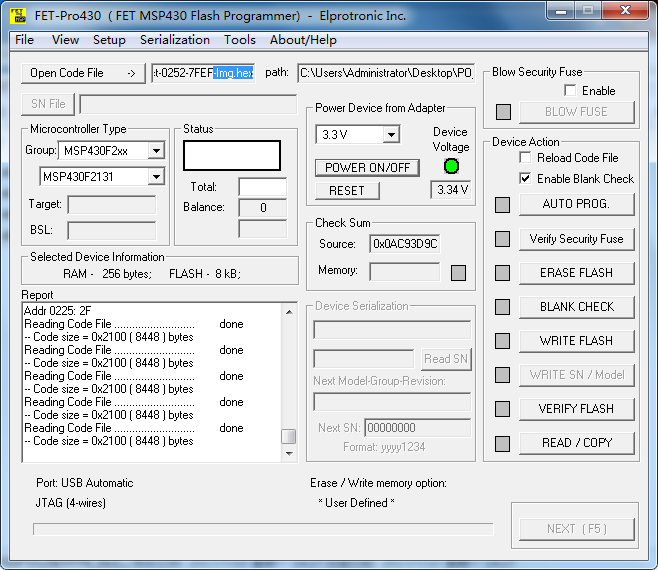Click Open Code File button
The image size is (658, 570).
tap(83, 73)
